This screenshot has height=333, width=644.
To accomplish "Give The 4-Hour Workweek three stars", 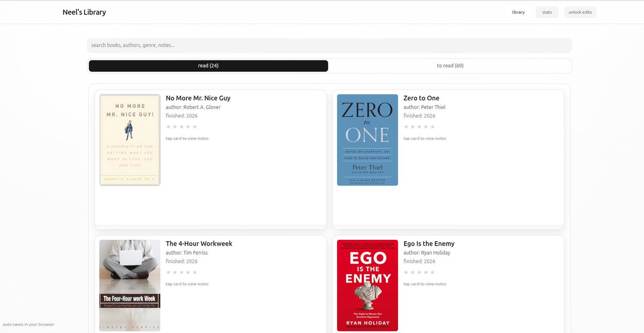I will pyautogui.click(x=181, y=272).
